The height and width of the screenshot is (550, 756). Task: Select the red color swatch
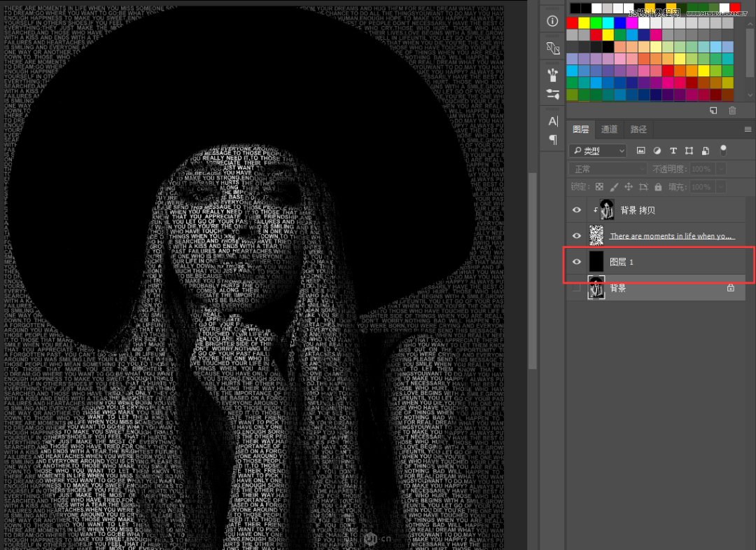(x=570, y=22)
